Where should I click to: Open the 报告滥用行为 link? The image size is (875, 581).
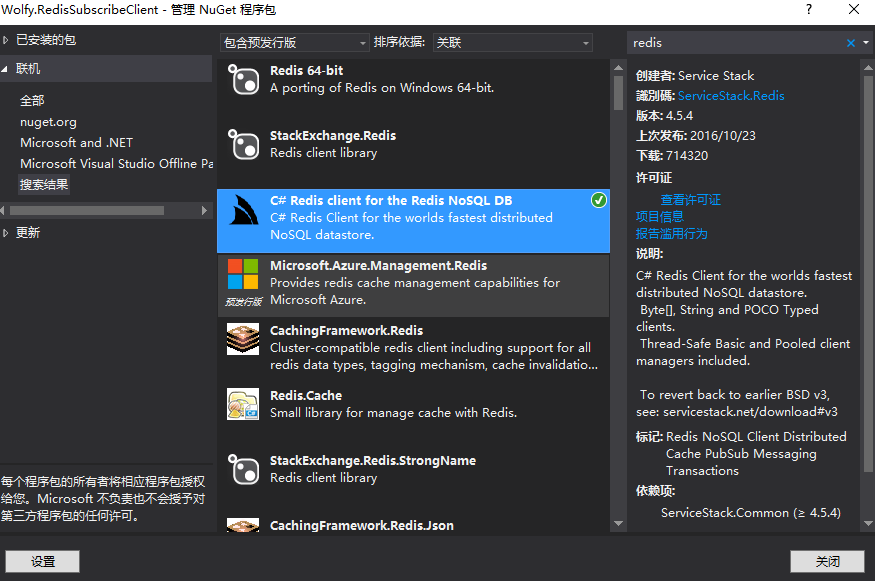[671, 234]
